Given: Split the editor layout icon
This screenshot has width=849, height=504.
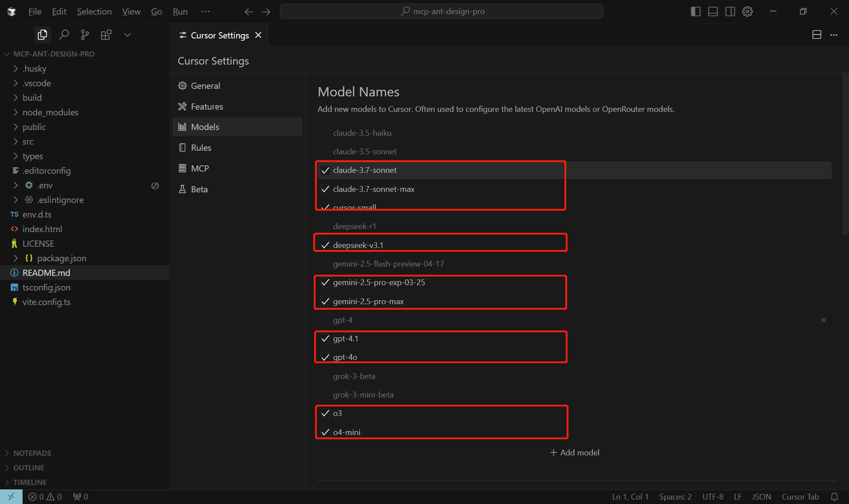Looking at the screenshot, I should click(817, 35).
